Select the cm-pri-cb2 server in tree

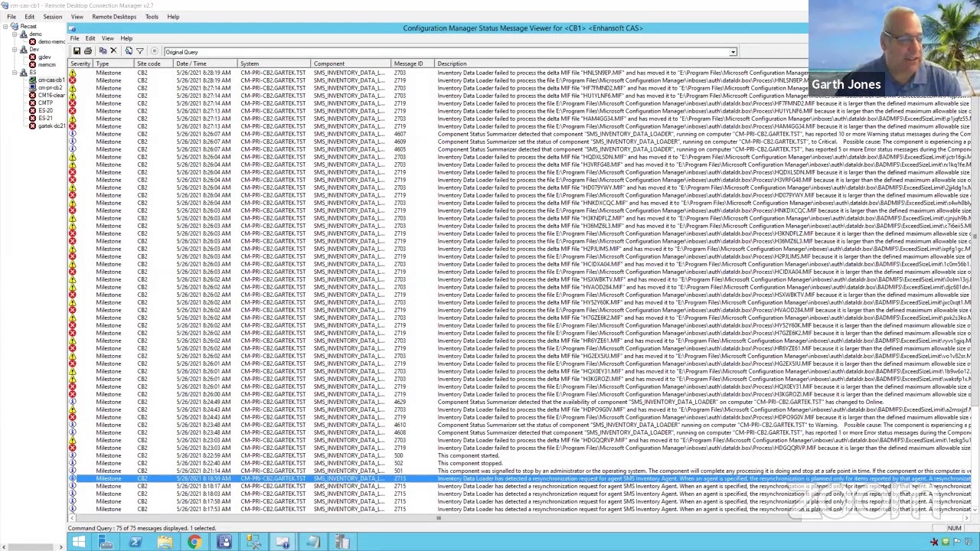51,88
